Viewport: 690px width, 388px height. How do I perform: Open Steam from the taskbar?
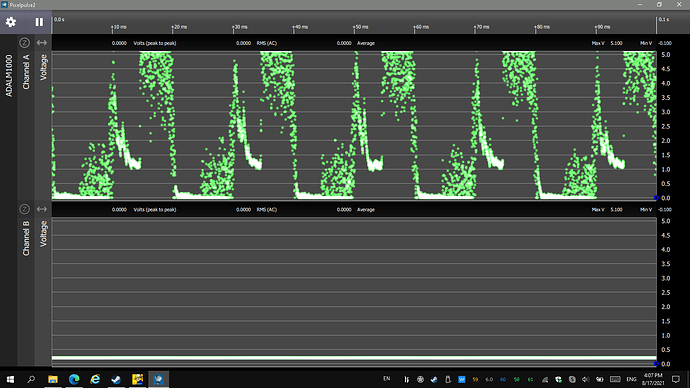tap(116, 379)
